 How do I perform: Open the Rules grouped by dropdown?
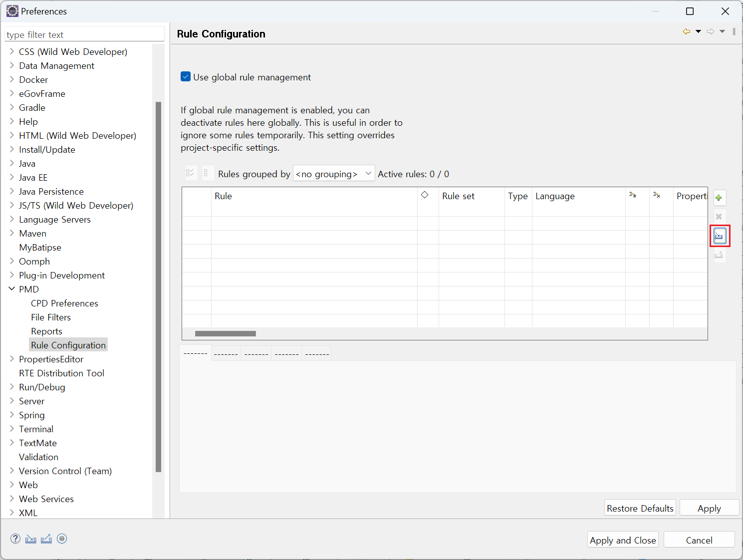[333, 174]
